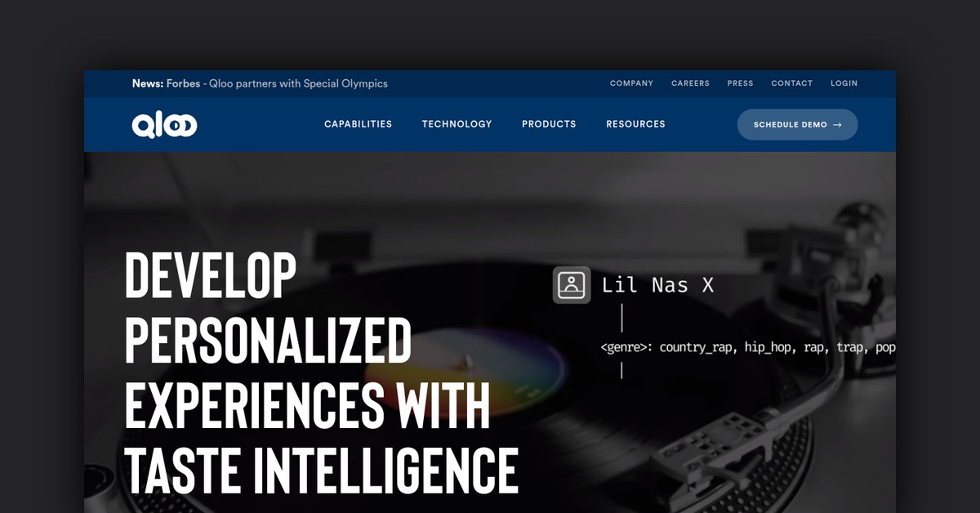Image resolution: width=980 pixels, height=513 pixels.
Task: Click the arrow inside Schedule Demo button
Action: click(837, 125)
